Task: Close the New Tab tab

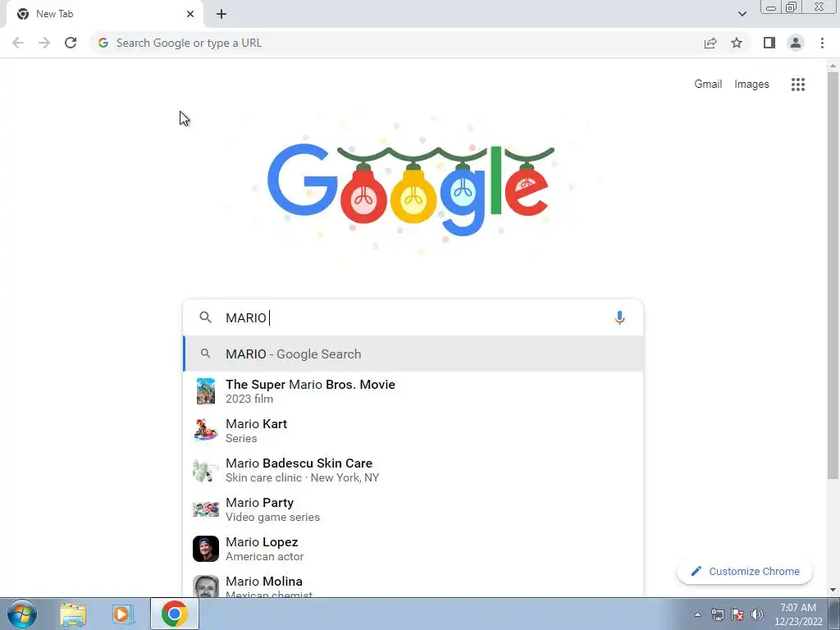Action: tap(190, 14)
